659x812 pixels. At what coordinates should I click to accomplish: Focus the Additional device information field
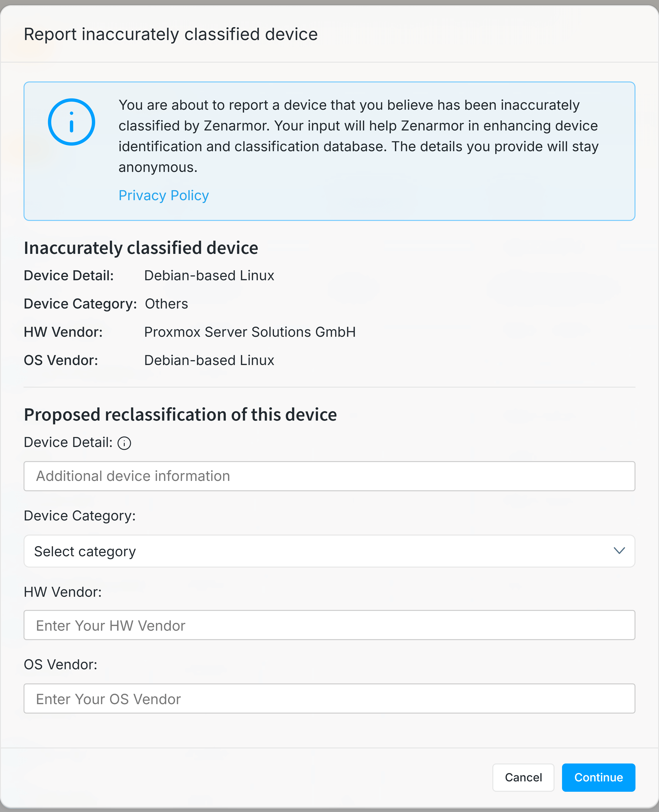click(329, 476)
